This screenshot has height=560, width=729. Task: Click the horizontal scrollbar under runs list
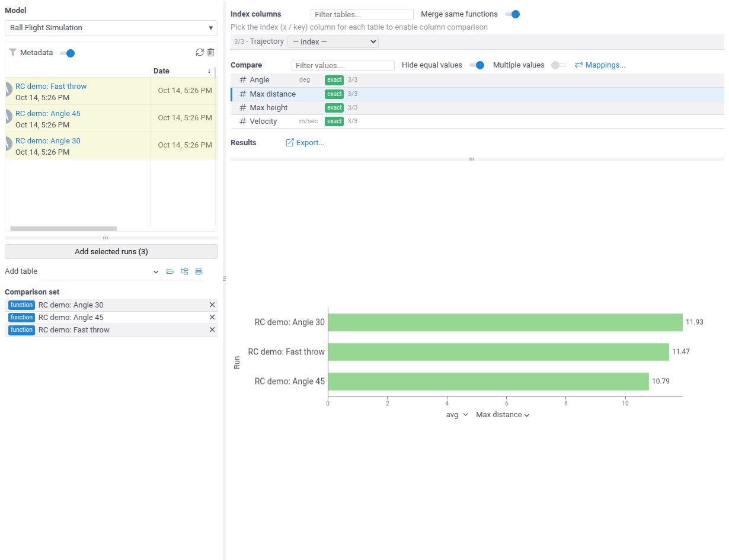click(63, 229)
